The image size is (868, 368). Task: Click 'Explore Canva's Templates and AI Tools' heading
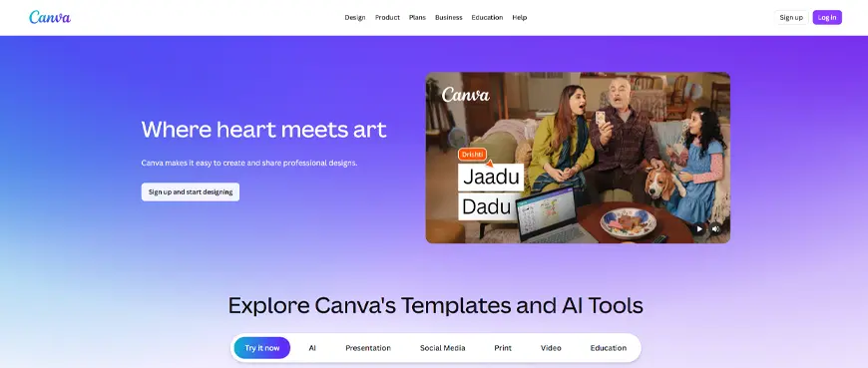pos(436,305)
